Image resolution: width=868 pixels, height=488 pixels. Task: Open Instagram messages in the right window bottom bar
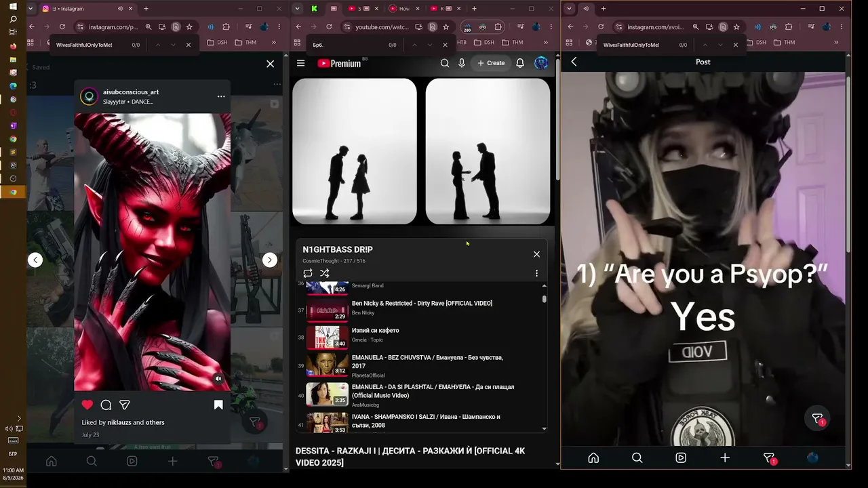pos(769,458)
